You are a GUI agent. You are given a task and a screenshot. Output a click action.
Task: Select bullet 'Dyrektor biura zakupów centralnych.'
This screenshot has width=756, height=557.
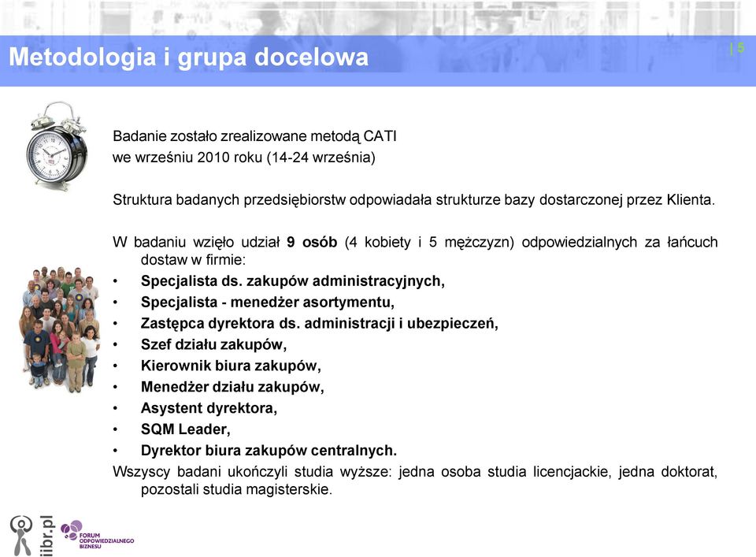click(269, 451)
